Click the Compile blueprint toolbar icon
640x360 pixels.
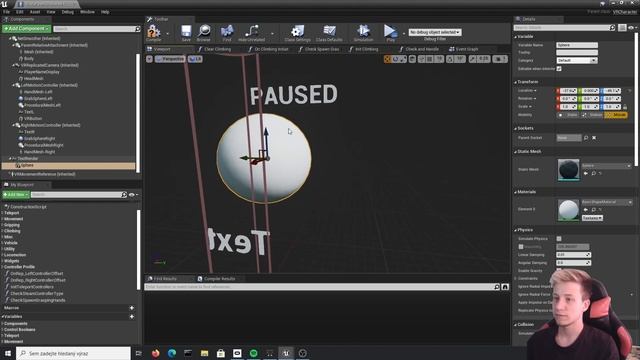pyautogui.click(x=153, y=32)
